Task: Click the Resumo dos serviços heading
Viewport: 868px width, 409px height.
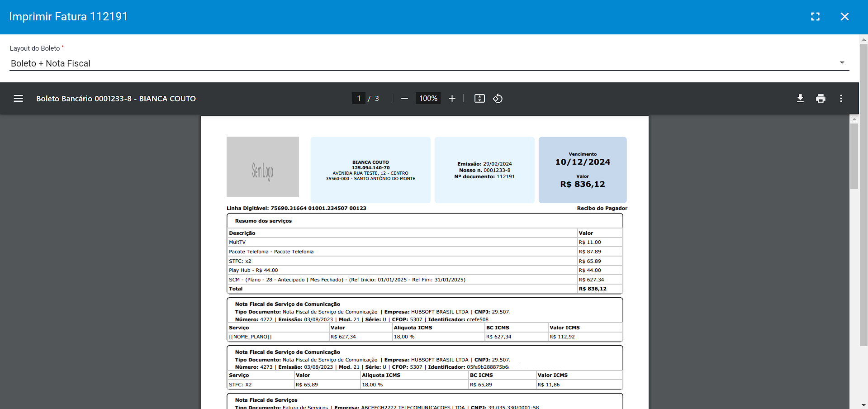Action: point(263,221)
